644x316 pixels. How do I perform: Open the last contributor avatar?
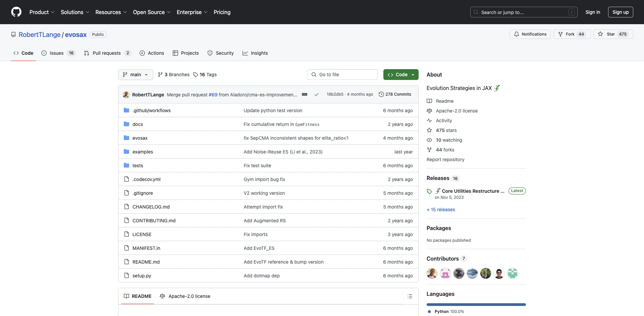(513, 273)
